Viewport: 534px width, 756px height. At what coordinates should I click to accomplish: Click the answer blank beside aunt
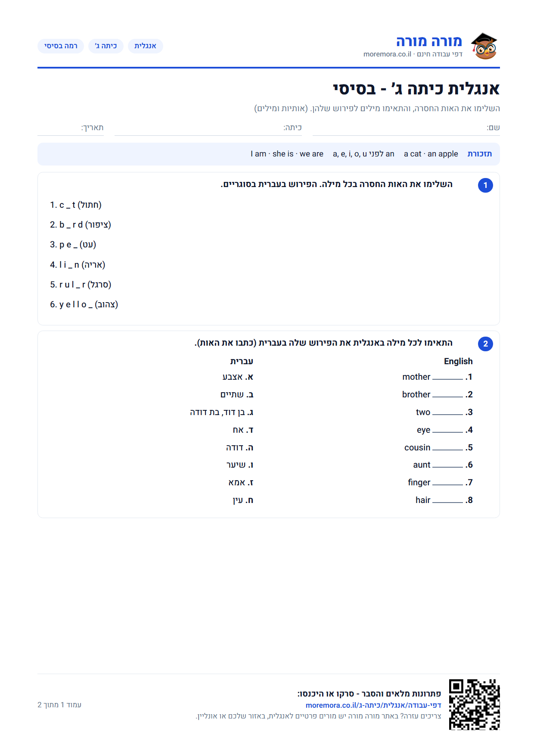pyautogui.click(x=447, y=465)
